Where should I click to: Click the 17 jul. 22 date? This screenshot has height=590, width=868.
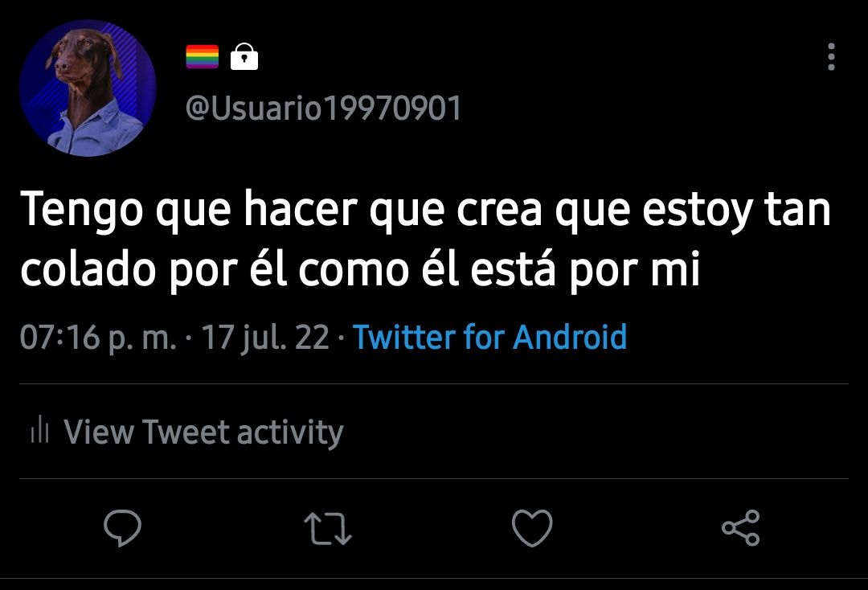click(x=265, y=337)
